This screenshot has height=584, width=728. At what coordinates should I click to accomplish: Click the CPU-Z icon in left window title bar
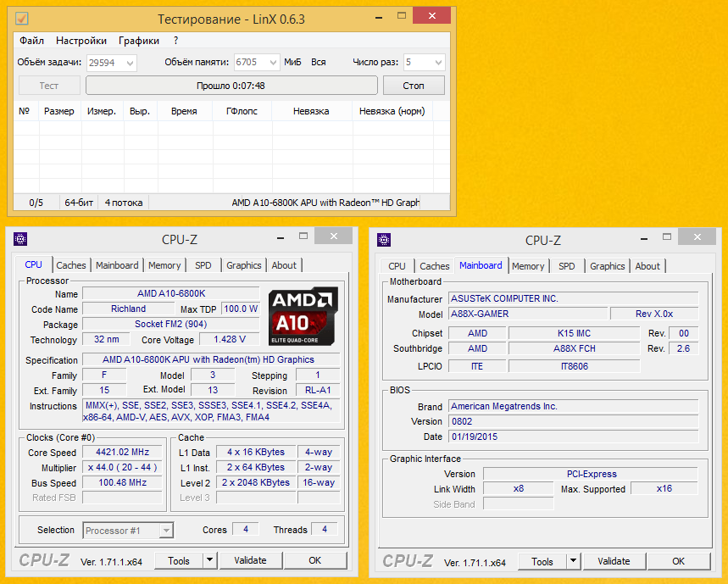coord(20,240)
